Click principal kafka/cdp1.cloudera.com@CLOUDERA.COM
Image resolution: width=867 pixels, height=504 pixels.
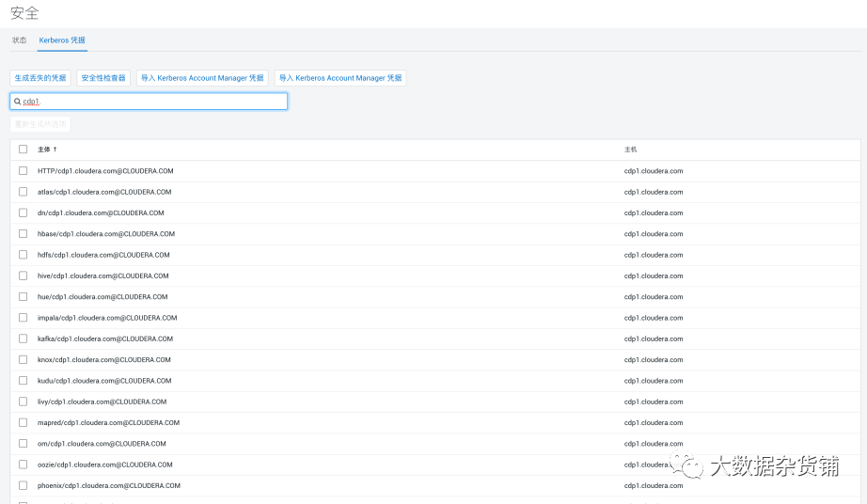(105, 339)
